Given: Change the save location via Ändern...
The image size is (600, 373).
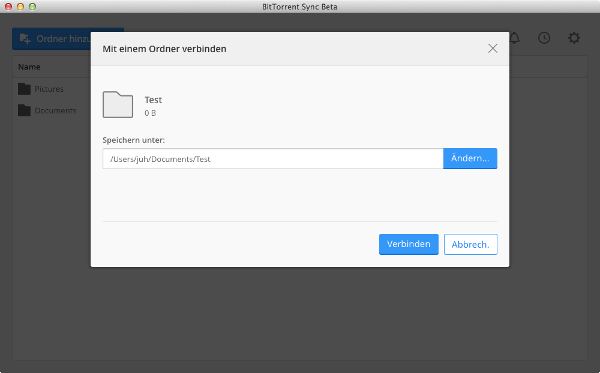Looking at the screenshot, I should [x=470, y=158].
